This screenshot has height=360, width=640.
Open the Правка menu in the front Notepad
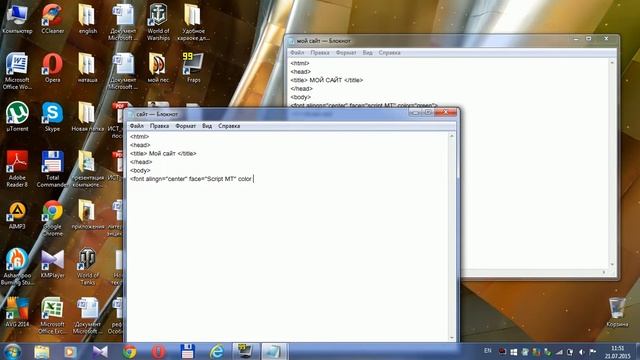point(159,126)
